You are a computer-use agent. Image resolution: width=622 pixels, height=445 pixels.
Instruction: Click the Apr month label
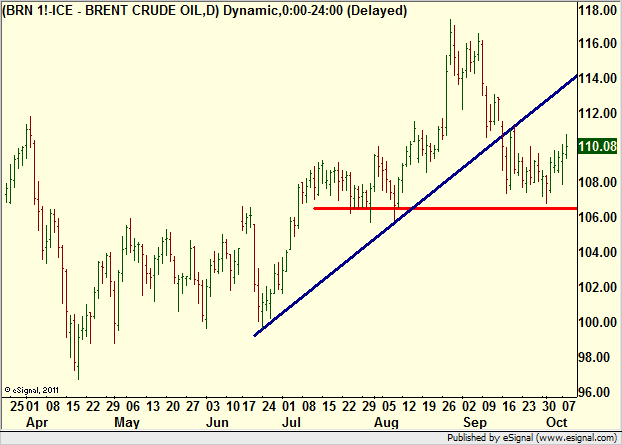[x=37, y=422]
